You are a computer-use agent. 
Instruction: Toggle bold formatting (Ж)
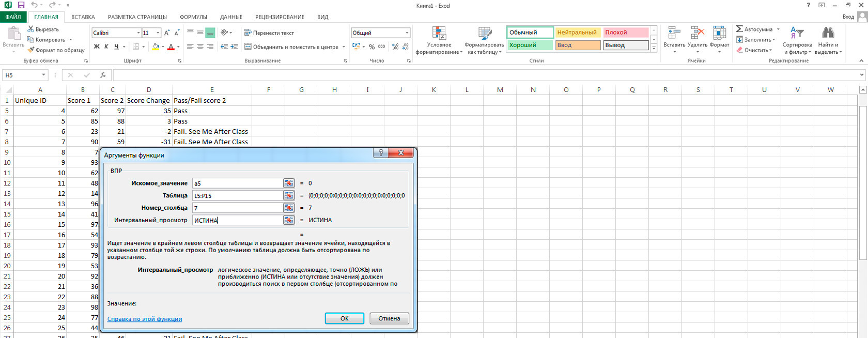coord(97,47)
